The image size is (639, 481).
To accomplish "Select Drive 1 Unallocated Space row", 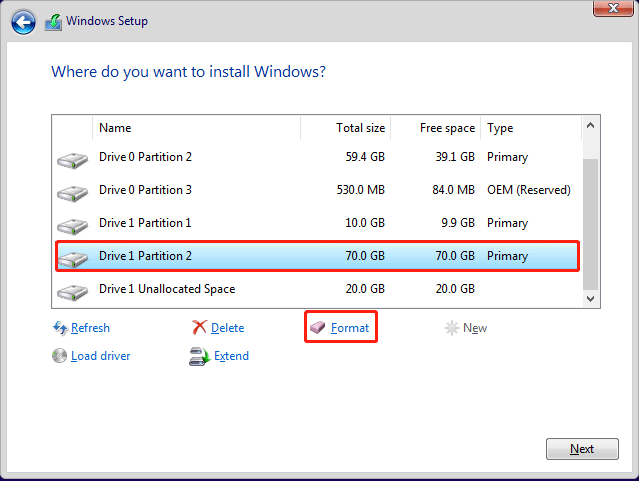I will point(317,289).
